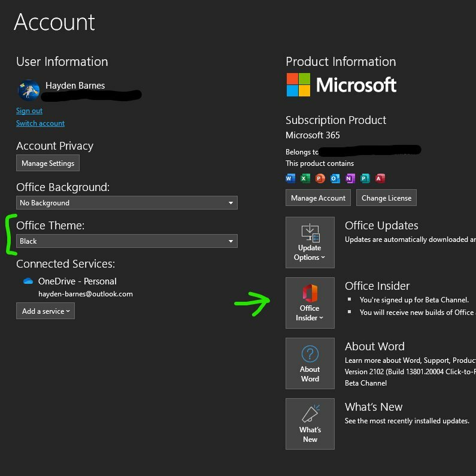Click the Microsoft logo
Screen dimensions: 476x476
[x=341, y=84]
